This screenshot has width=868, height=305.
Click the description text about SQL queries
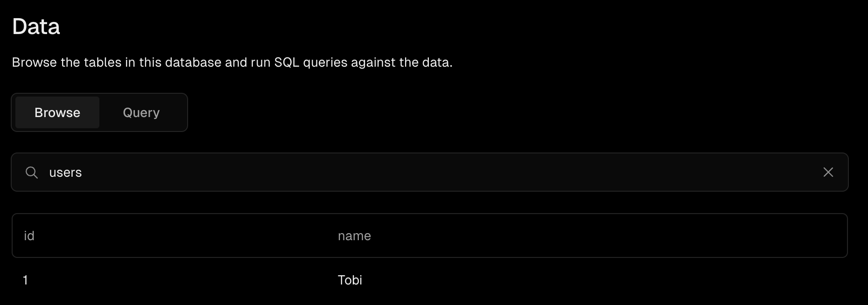click(232, 62)
